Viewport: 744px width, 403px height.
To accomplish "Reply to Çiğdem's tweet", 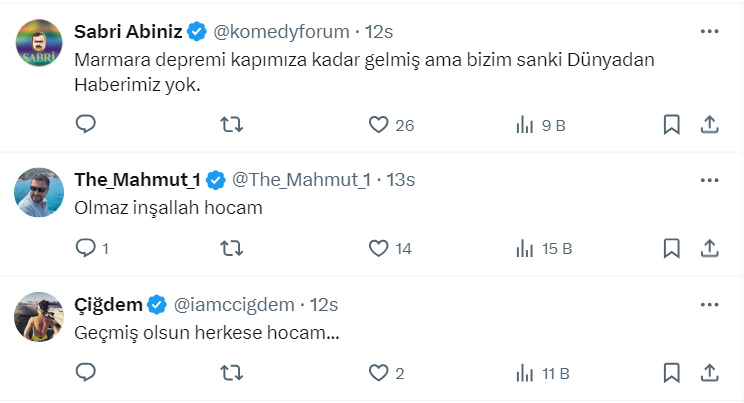I will coord(86,373).
